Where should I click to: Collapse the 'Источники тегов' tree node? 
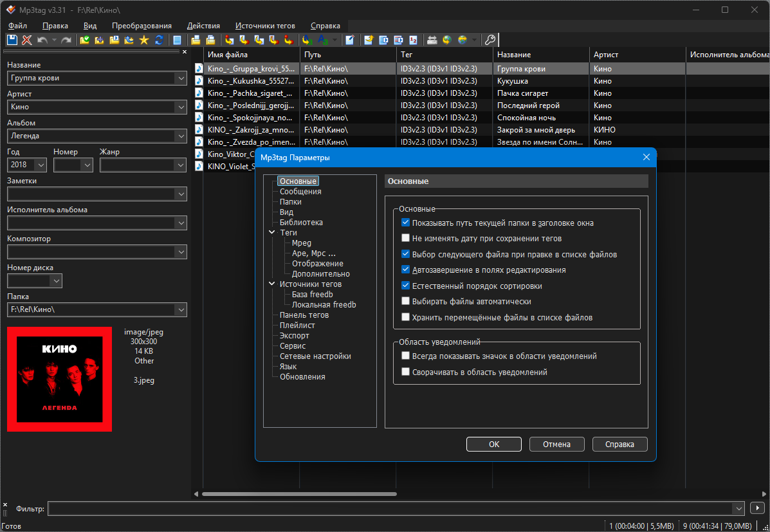[x=271, y=284]
